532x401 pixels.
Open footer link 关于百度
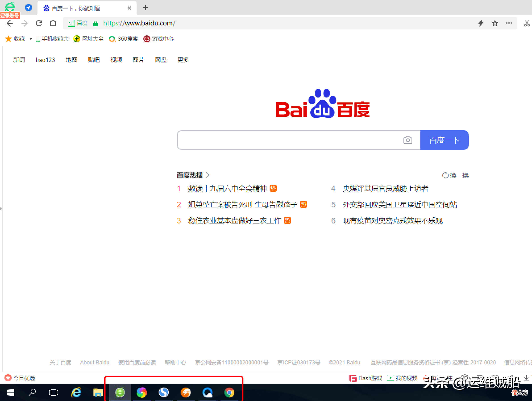[60, 362]
